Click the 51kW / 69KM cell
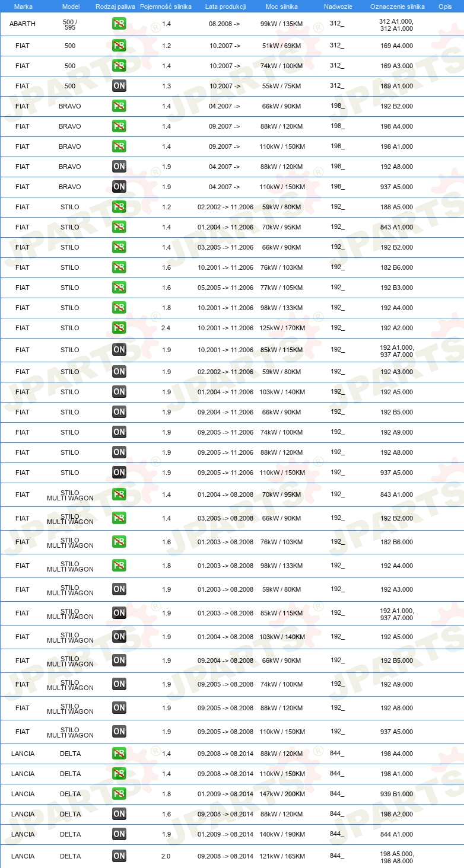The width and height of the screenshot is (464, 868). click(281, 46)
